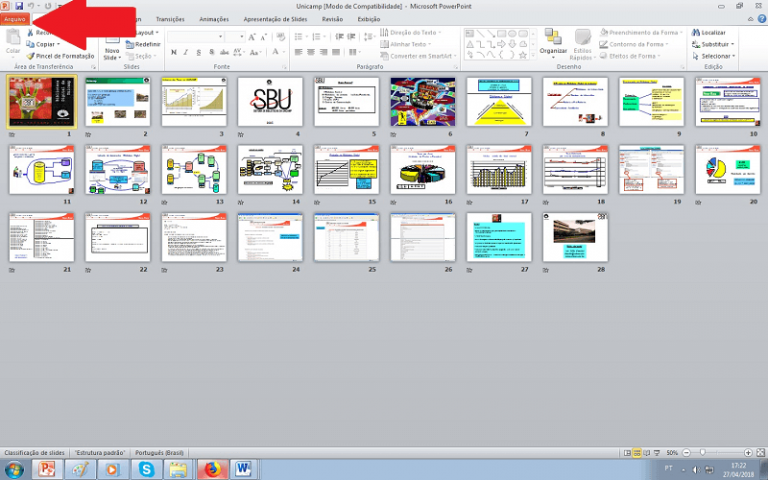Click the Save icon in quick access toolbar

tap(18, 6)
